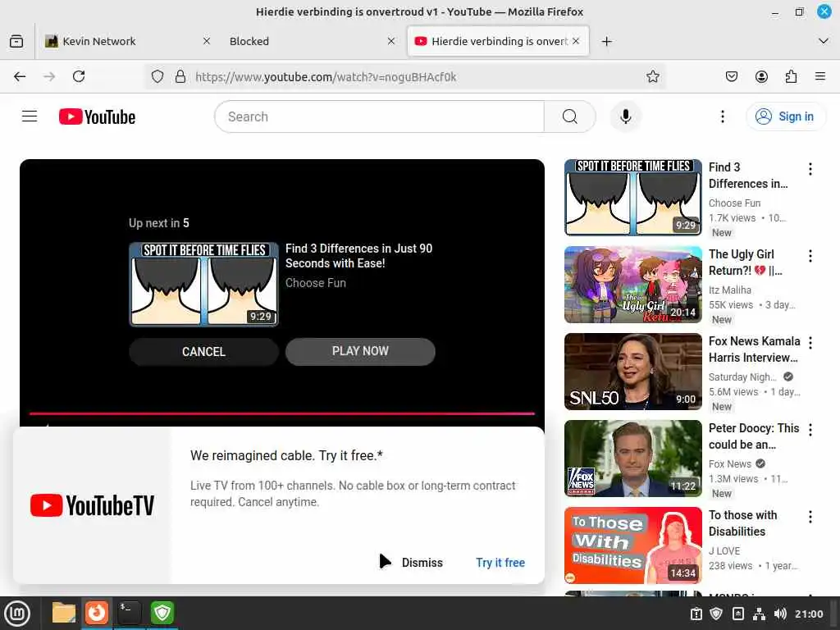840x630 pixels.
Task: Open options for The Ugly Girl Return video
Action: tap(810, 256)
